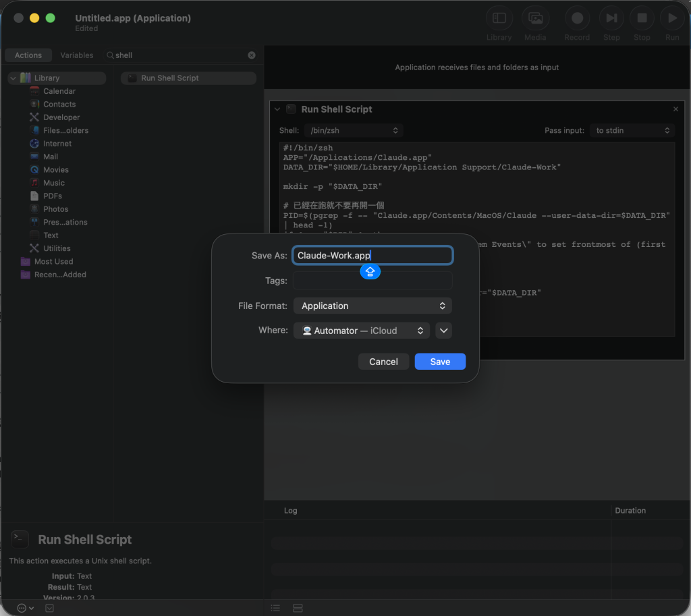
Task: Open the Pass input dropdown
Action: pyautogui.click(x=632, y=130)
